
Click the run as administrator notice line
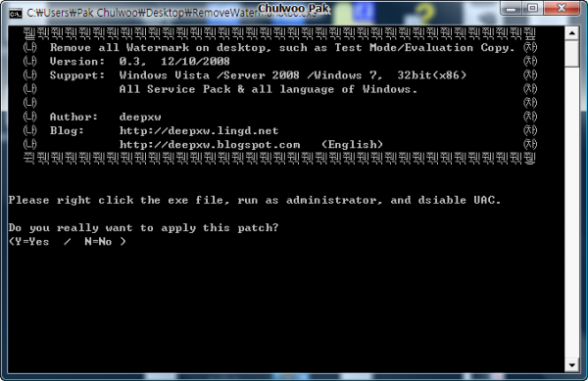255,200
